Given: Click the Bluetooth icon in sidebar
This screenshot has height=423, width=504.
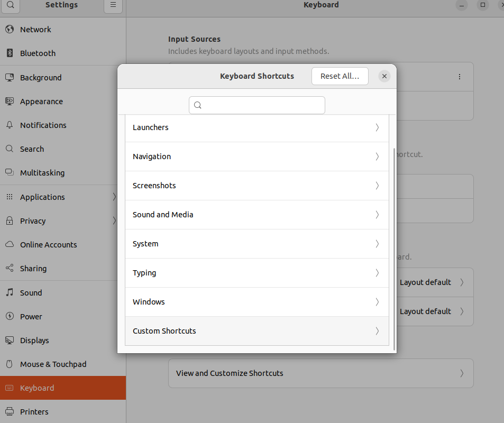Looking at the screenshot, I should [10, 53].
